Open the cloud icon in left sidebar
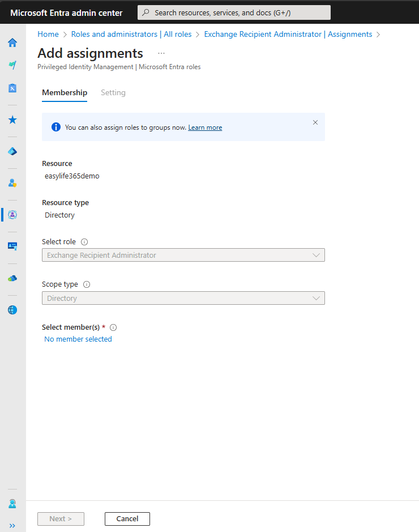Screen dimensions: 419x532 coord(12,278)
